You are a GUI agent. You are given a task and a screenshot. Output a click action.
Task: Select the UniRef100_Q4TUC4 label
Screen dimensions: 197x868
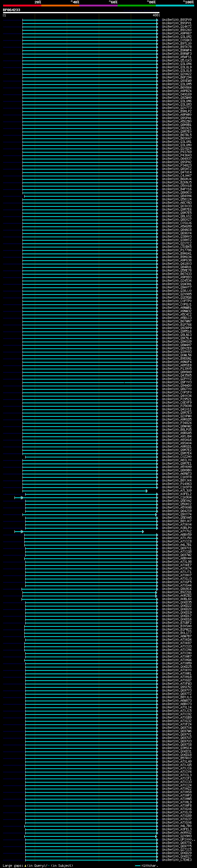(177, 172)
